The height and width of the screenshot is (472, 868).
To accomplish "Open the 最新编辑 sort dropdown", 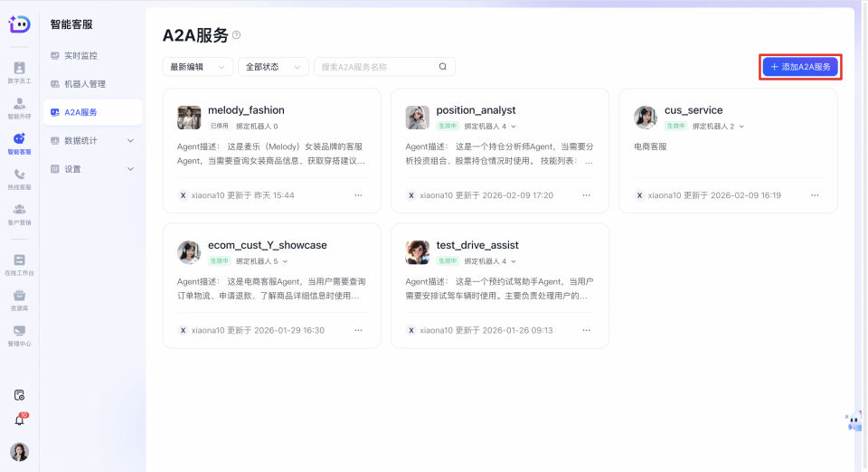I will [x=196, y=67].
